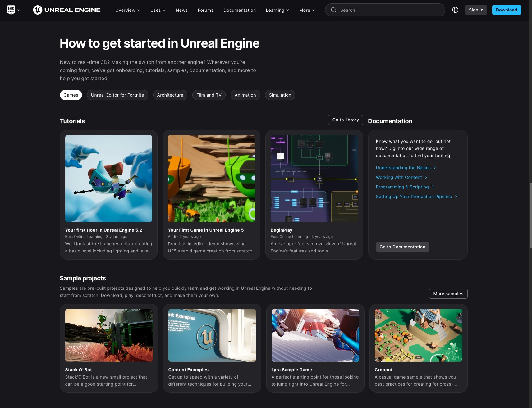532x408 pixels.
Task: Select the Architecture category pill
Action: click(x=170, y=95)
